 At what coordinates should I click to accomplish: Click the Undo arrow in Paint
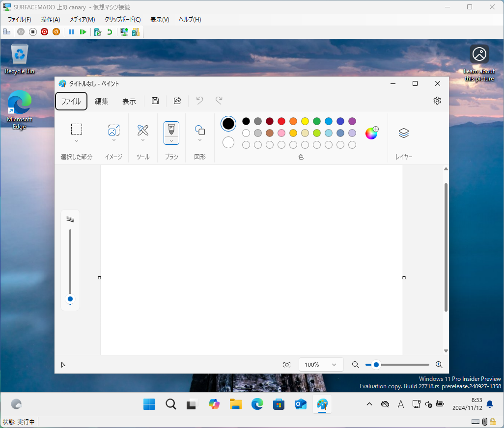pyautogui.click(x=199, y=101)
